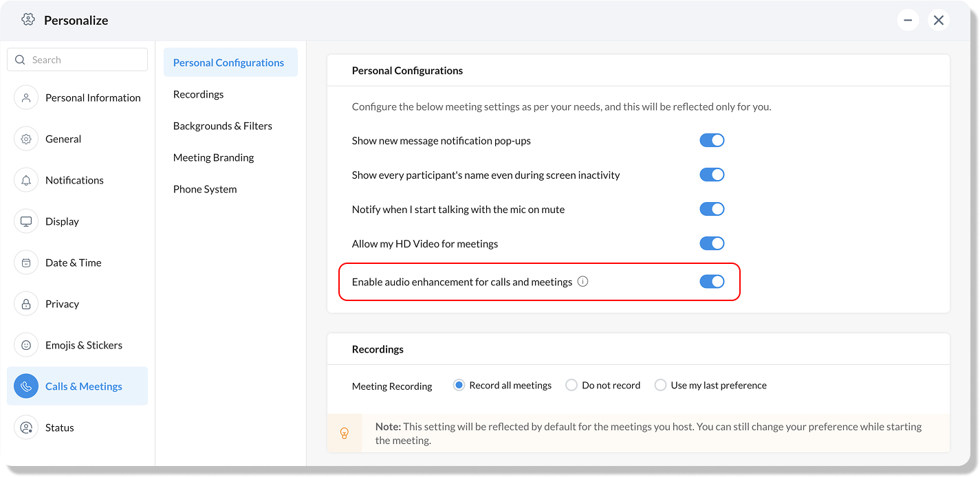This screenshot has height=477, width=980.
Task: Go to Meeting Branding section
Action: (213, 157)
